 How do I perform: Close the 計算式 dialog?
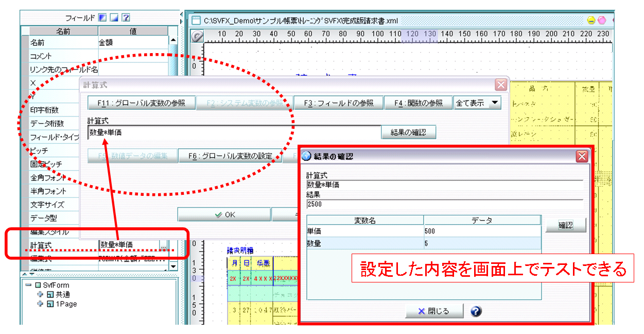point(500,85)
